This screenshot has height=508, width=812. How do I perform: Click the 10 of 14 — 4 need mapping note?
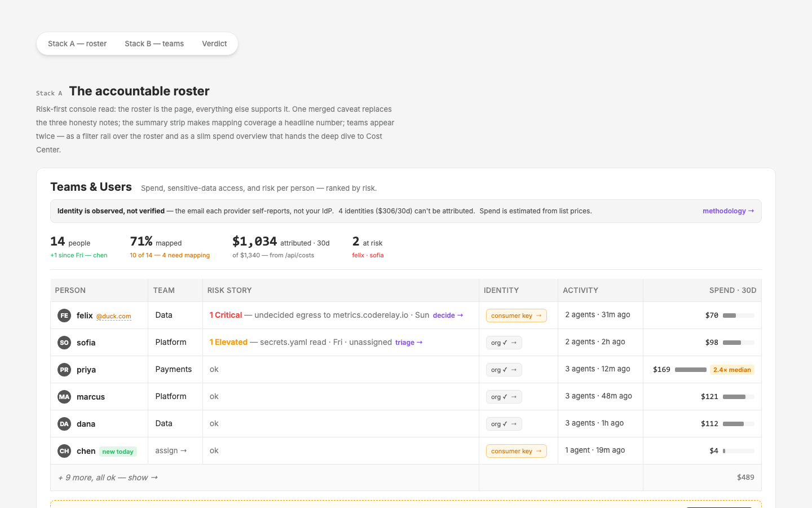coord(170,255)
